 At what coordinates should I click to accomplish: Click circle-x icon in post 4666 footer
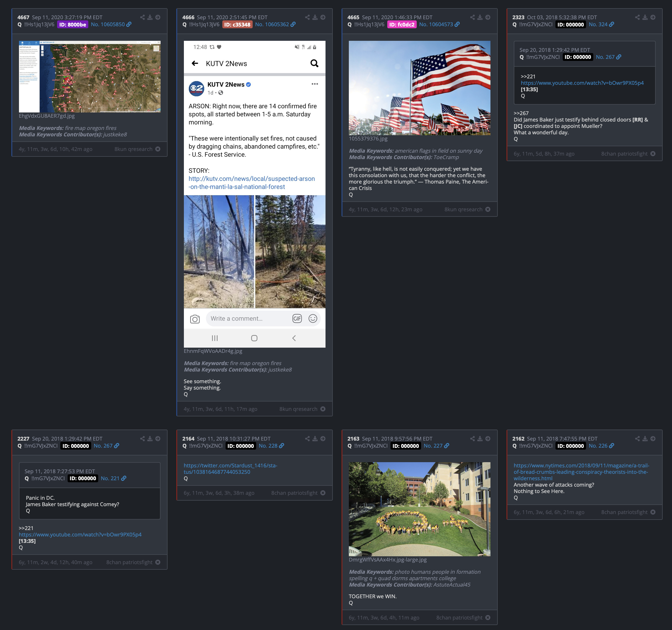click(323, 409)
